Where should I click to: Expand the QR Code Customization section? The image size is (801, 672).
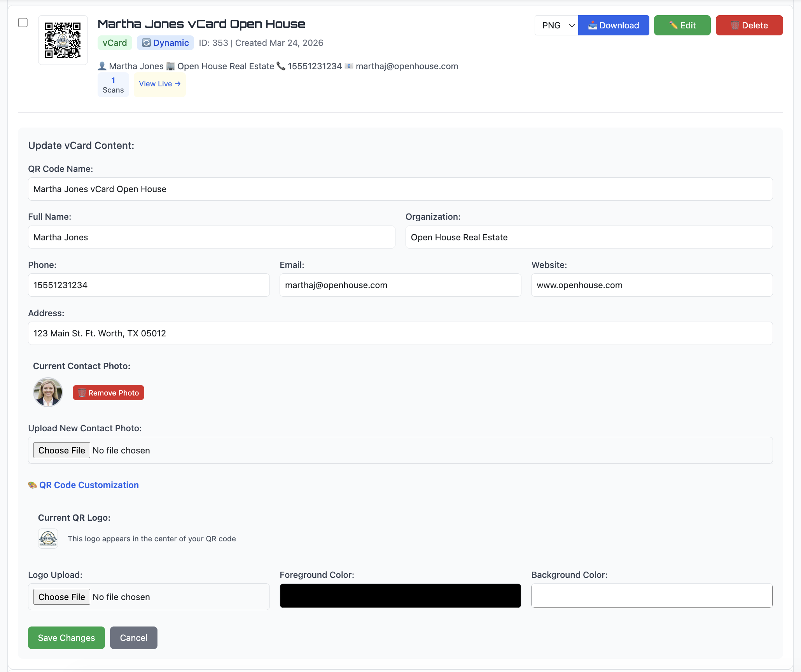click(x=89, y=485)
